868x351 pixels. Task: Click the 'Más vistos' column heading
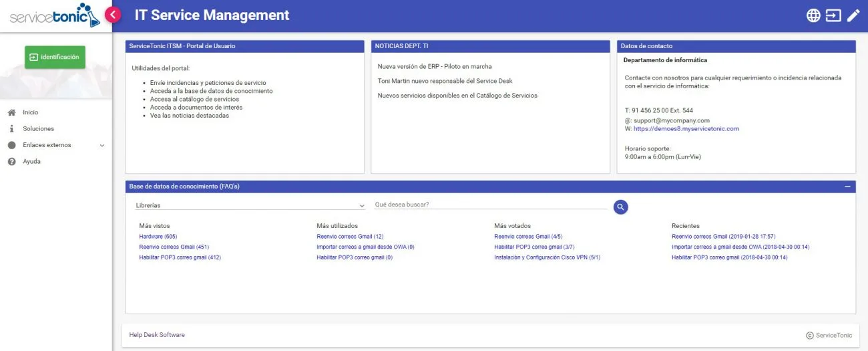[154, 226]
